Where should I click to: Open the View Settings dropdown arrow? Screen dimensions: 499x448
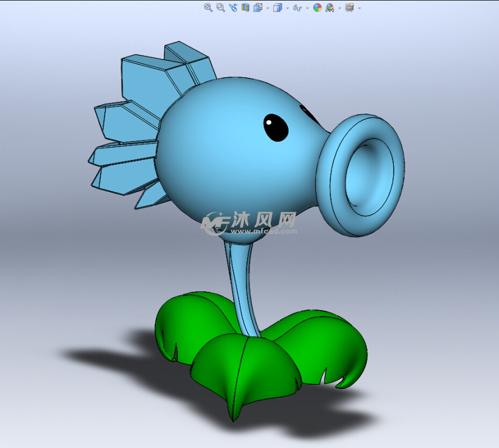pyautogui.click(x=360, y=9)
